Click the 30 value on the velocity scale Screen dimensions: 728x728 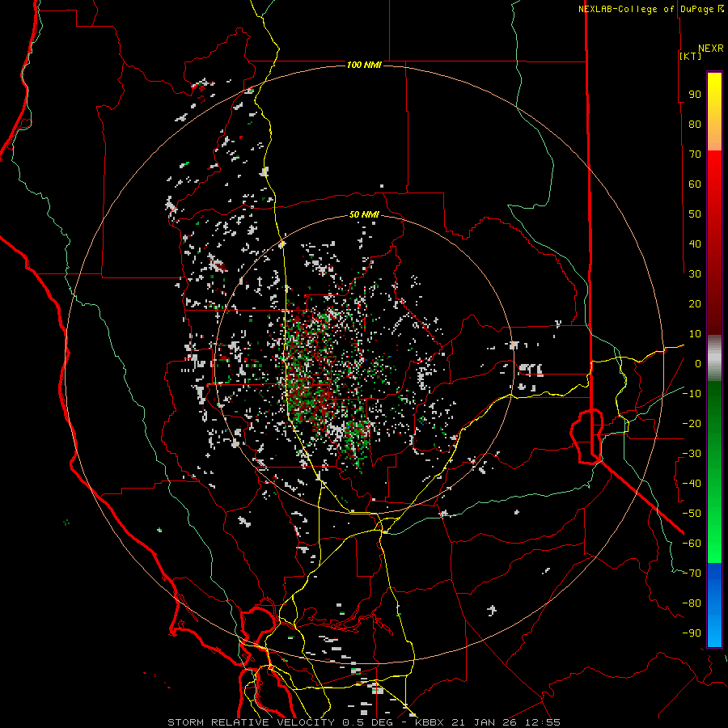tap(695, 274)
